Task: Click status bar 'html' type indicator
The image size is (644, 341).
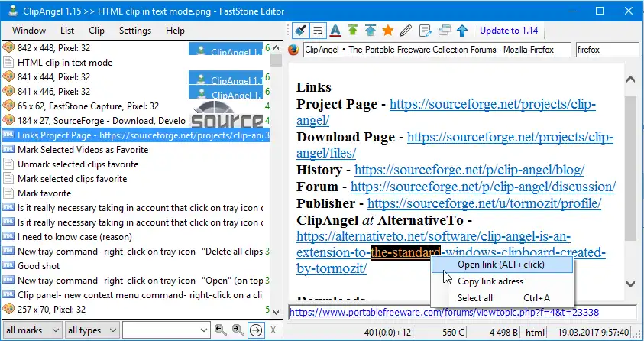Action: point(535,332)
